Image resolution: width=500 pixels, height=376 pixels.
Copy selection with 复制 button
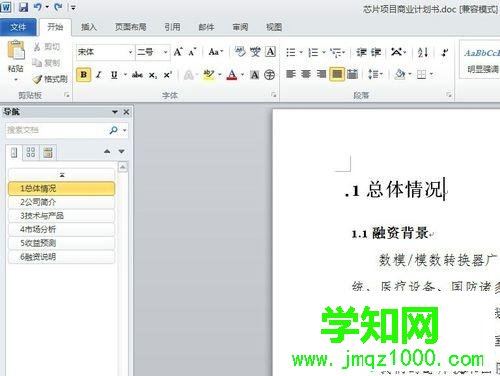pos(47,63)
